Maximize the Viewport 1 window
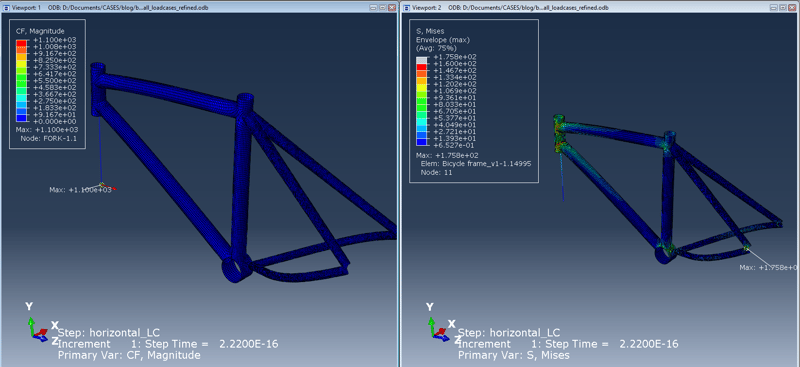The width and height of the screenshot is (800, 367). click(384, 8)
